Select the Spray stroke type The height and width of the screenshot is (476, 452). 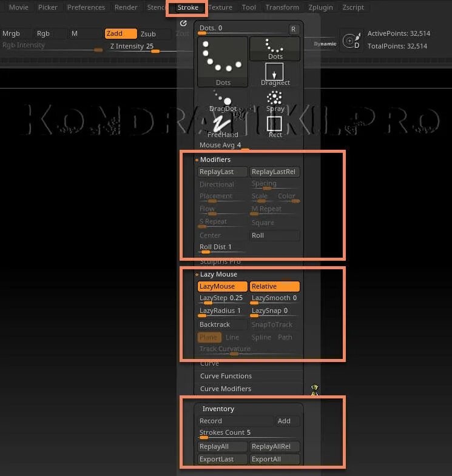pos(275,101)
